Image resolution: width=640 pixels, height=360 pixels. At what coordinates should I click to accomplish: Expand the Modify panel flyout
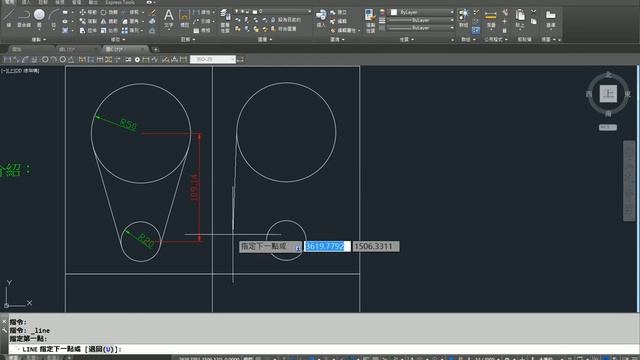(119, 40)
